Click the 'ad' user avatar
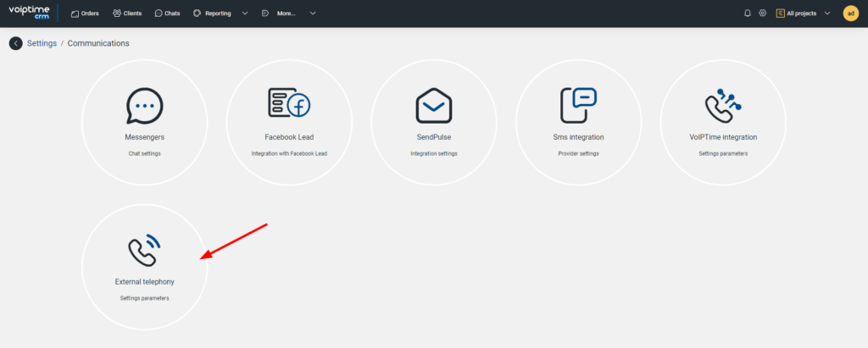This screenshot has width=868, height=348. pos(850,14)
